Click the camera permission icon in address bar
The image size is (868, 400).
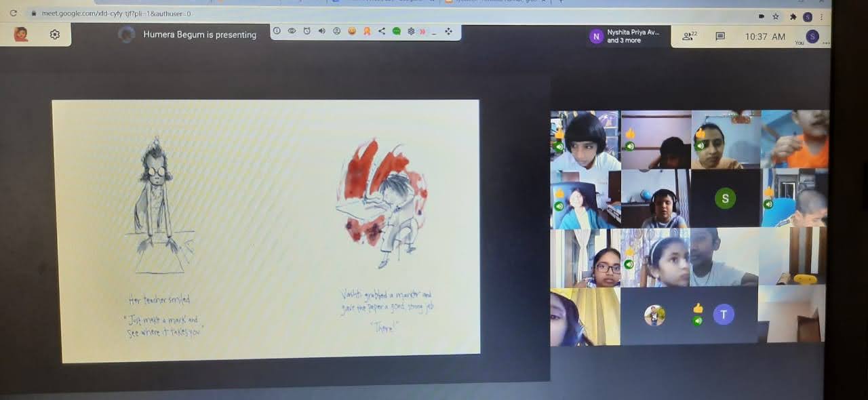click(762, 16)
